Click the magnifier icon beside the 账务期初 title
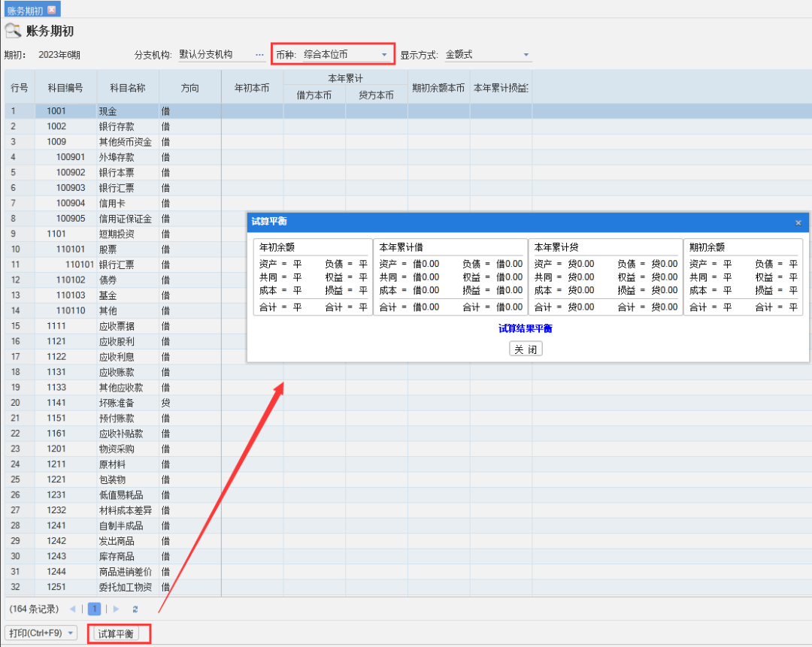812x647 pixels. [x=13, y=31]
